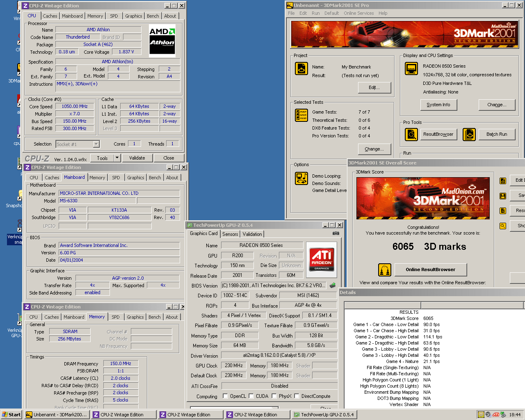
Task: Click the 3DMark2001 SE Pro title bar icon
Action: [290, 5]
